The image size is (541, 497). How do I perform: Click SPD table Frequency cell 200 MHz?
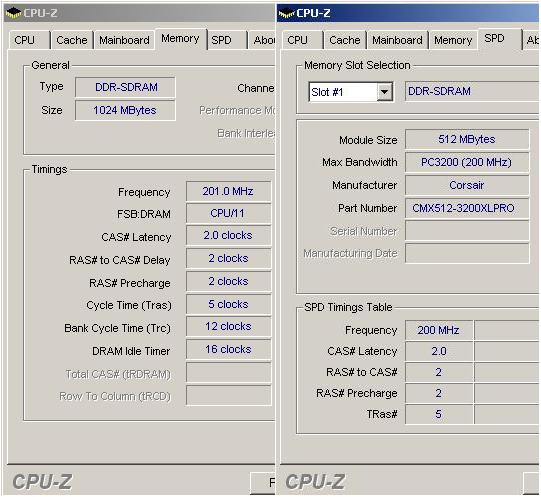click(x=439, y=330)
